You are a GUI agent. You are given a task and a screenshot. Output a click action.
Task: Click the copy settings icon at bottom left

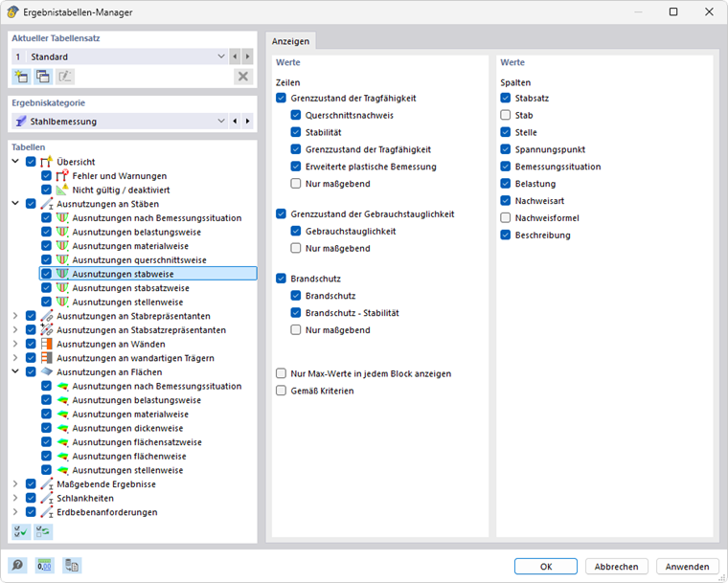(x=72, y=565)
